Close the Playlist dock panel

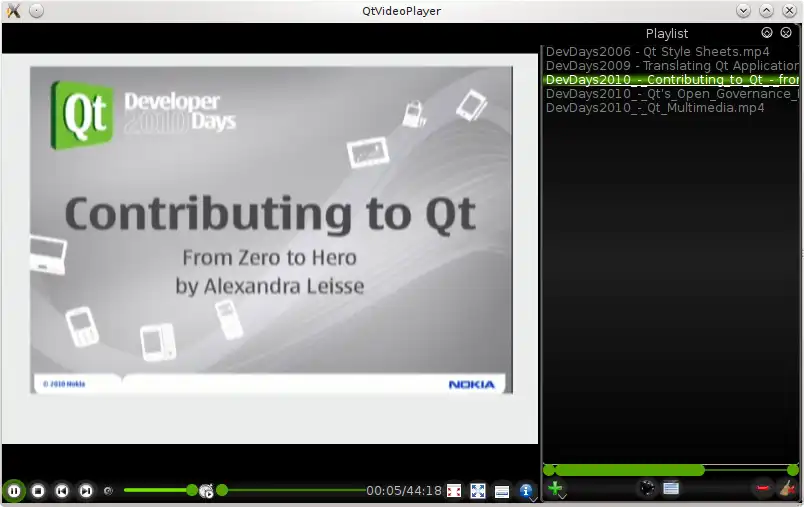786,33
